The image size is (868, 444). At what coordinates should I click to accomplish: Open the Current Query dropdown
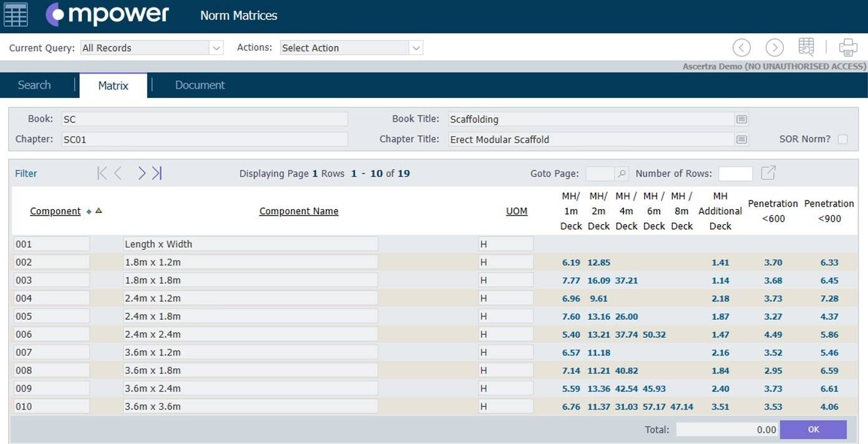(x=215, y=47)
